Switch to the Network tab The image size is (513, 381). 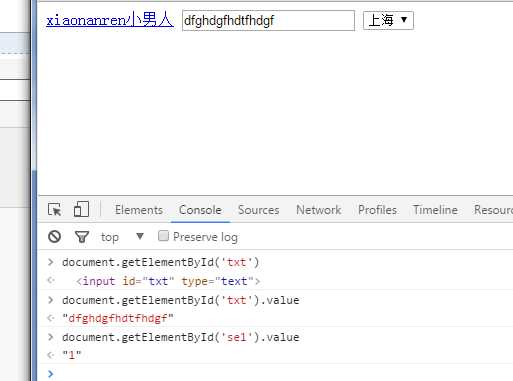point(319,210)
